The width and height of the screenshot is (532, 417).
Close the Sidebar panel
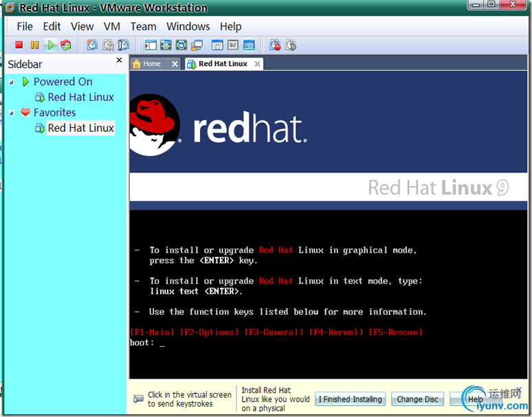click(119, 60)
